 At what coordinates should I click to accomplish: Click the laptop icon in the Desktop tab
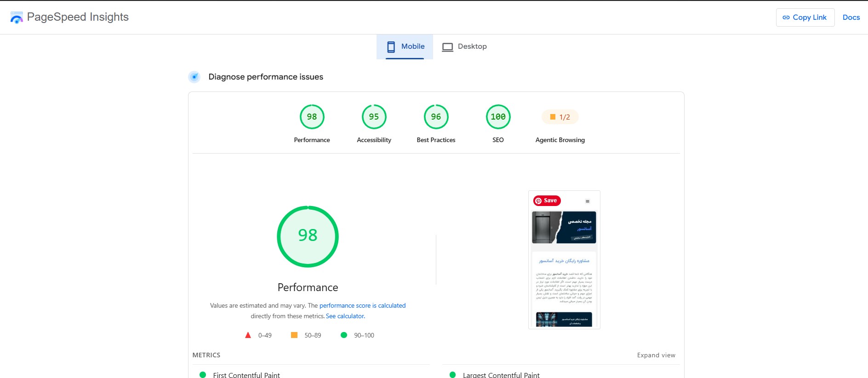click(447, 47)
